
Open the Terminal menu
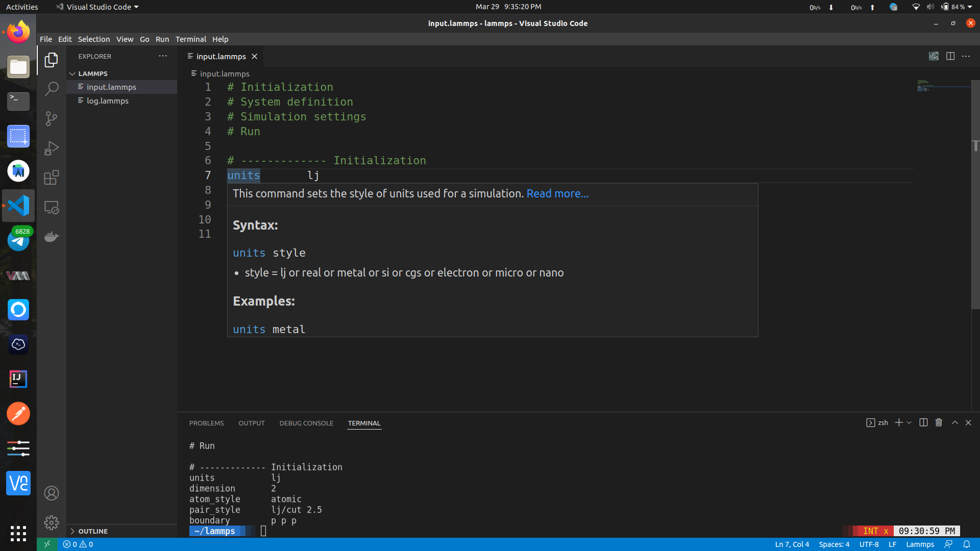tap(190, 39)
